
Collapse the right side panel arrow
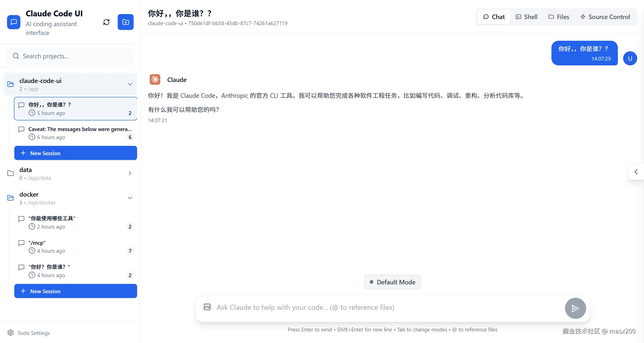(636, 172)
